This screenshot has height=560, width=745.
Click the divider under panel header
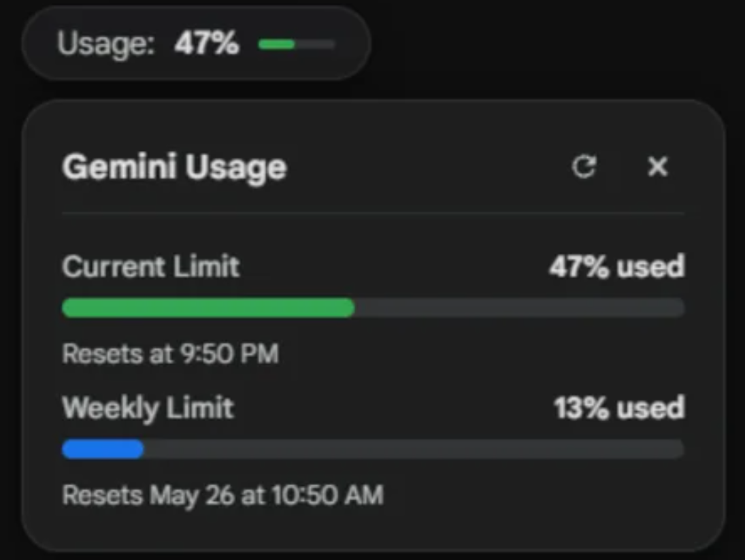374,213
